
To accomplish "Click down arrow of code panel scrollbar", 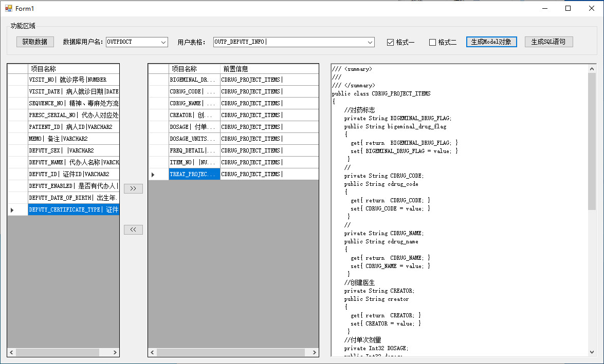I will pyautogui.click(x=592, y=352).
